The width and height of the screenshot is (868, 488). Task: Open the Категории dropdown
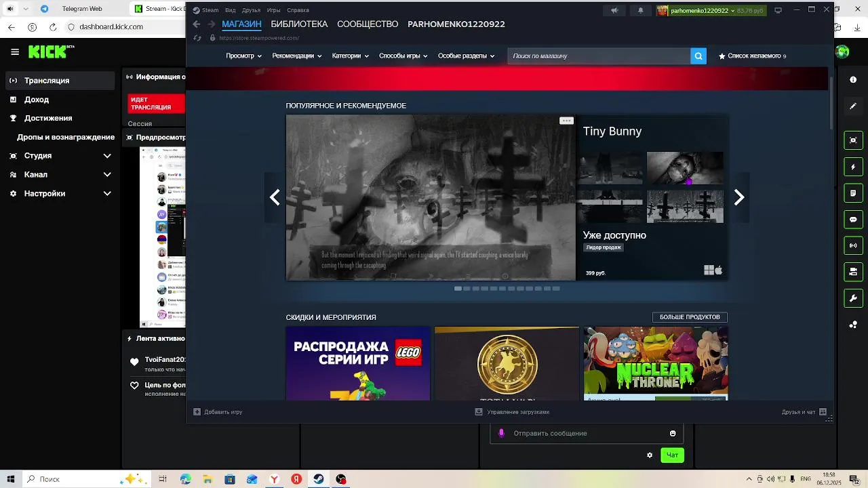point(350,56)
